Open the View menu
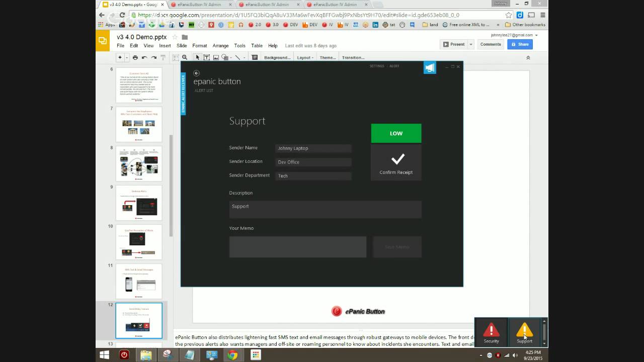This screenshot has height=362, width=644. click(x=148, y=46)
